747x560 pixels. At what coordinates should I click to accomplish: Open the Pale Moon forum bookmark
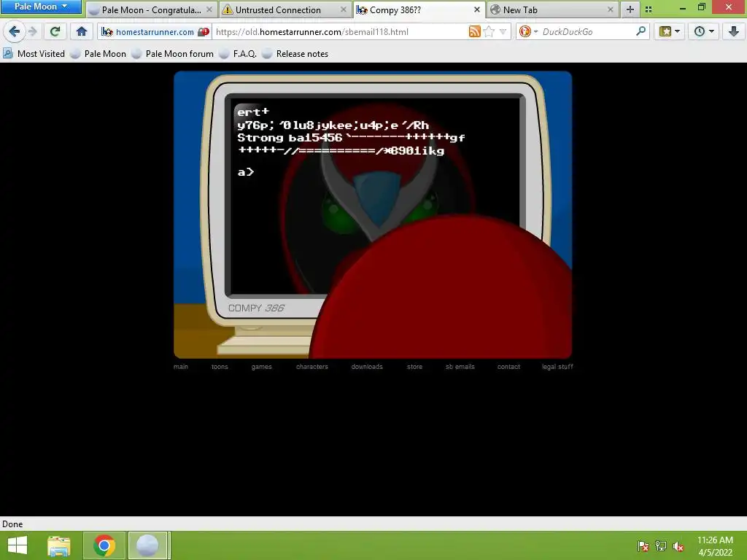[173, 54]
